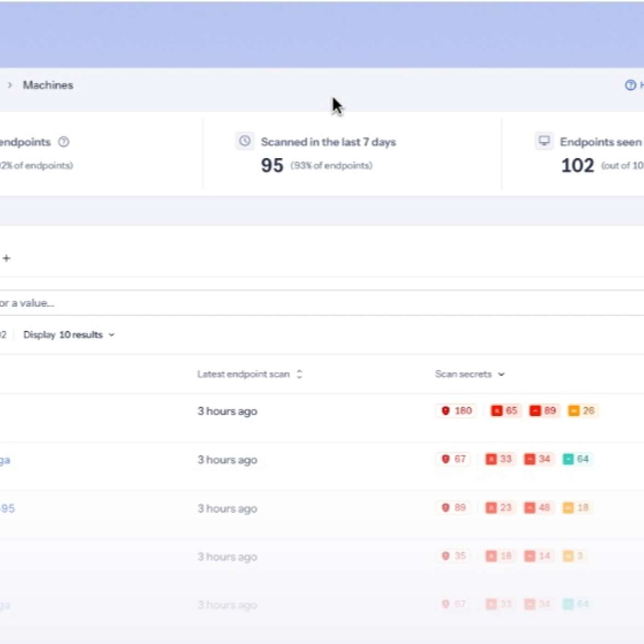
Task: Click the orange badge showing 3
Action: point(574,556)
